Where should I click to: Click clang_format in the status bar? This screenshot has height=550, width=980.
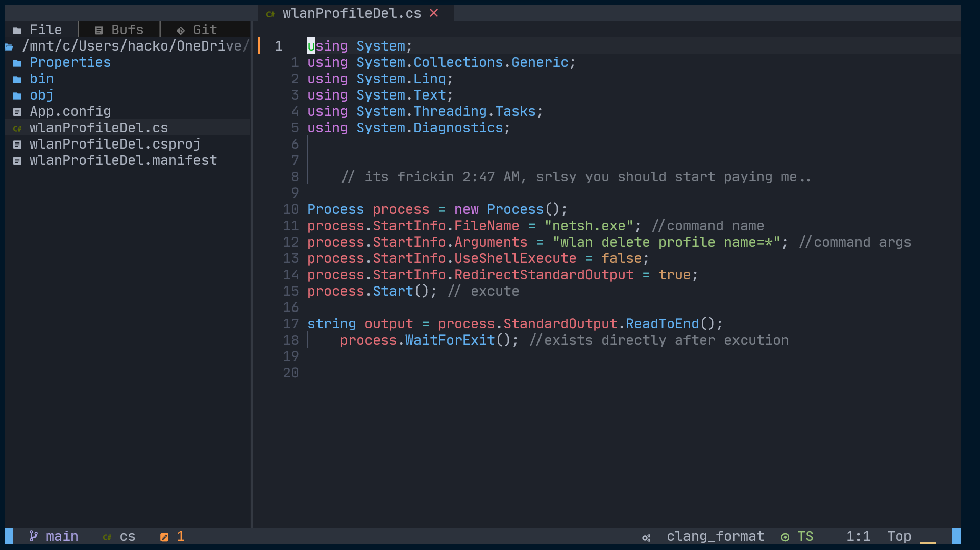716,536
